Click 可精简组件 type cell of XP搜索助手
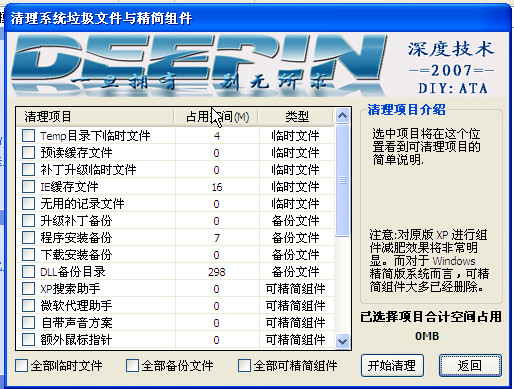Image resolution: width=514 pixels, height=389 pixels. coord(295,289)
